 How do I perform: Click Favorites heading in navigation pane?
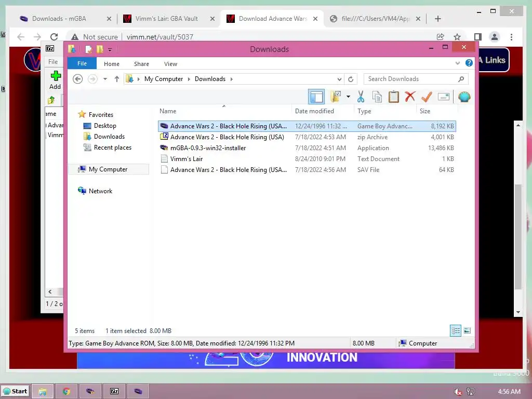pyautogui.click(x=101, y=115)
